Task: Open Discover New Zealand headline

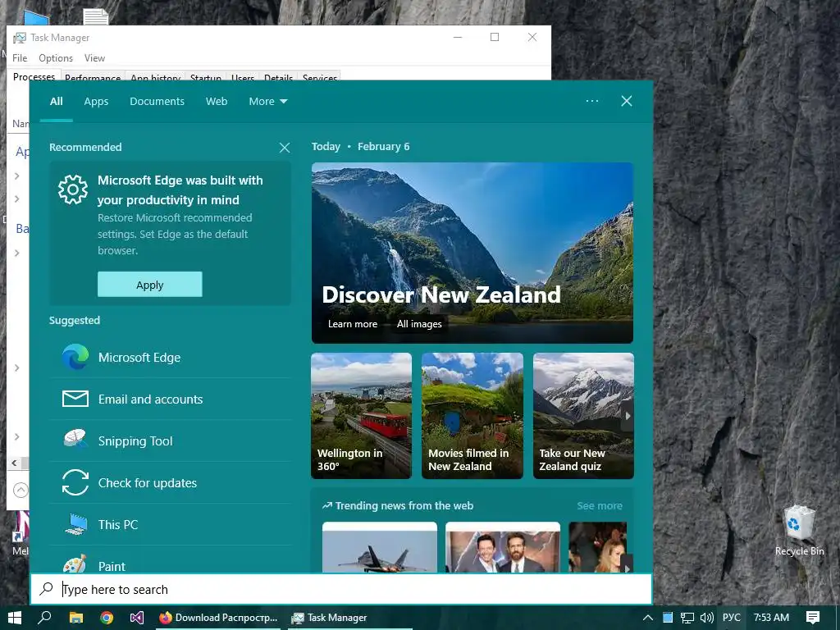Action: click(441, 294)
